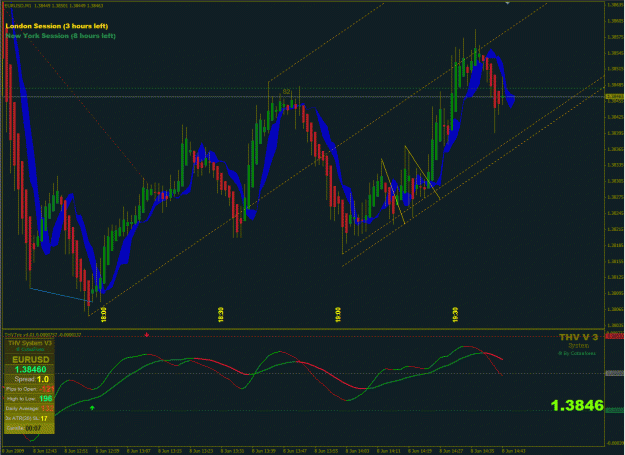Click the 18:00 vertical time marker
This screenshot has width=625, height=455.
104,314
